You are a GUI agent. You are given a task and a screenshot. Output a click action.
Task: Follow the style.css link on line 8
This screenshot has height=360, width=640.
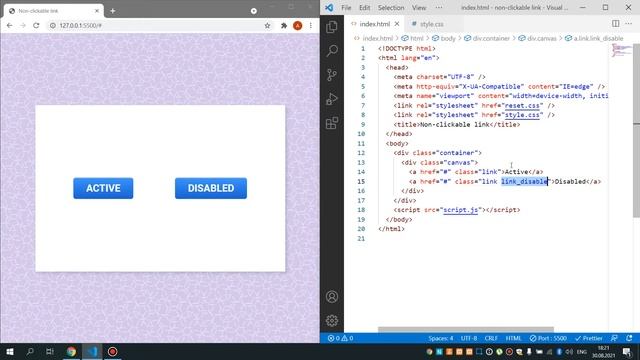pos(522,115)
